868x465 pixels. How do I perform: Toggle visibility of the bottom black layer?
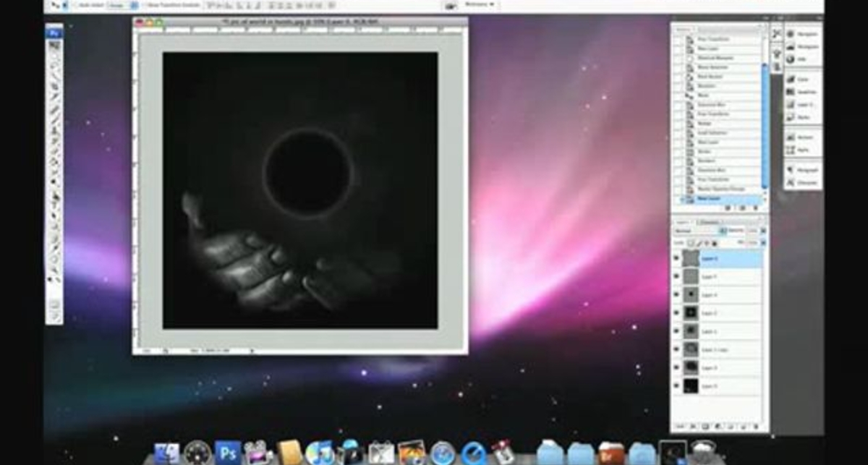tap(676, 385)
